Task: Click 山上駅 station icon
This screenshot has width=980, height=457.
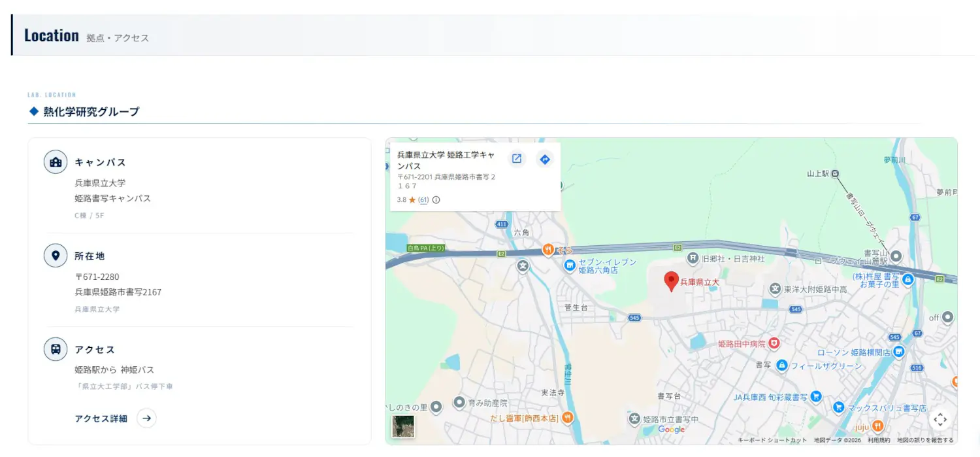Action: [x=835, y=174]
